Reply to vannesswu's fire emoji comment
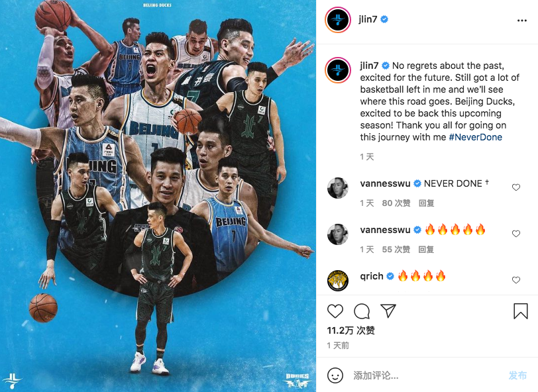 click(x=426, y=250)
